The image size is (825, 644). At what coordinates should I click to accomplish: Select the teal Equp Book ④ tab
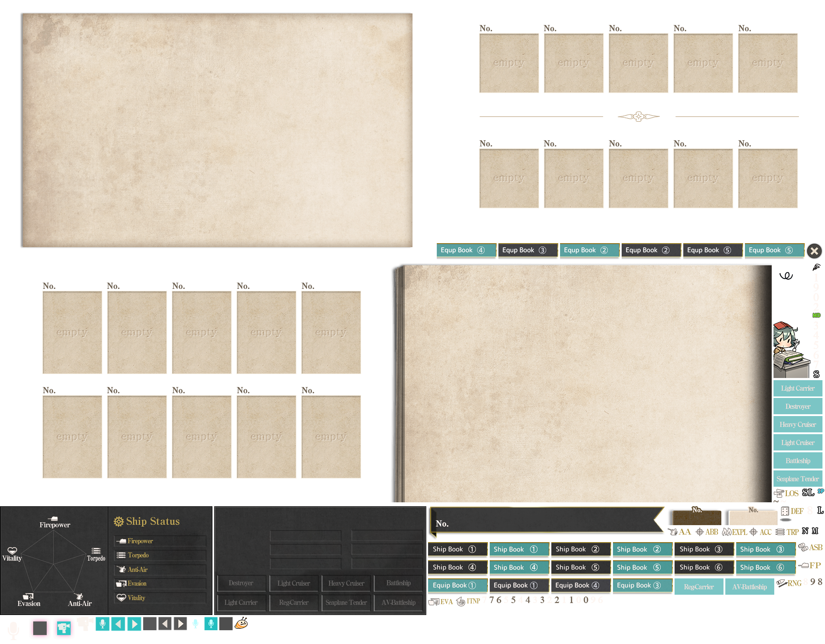click(466, 250)
